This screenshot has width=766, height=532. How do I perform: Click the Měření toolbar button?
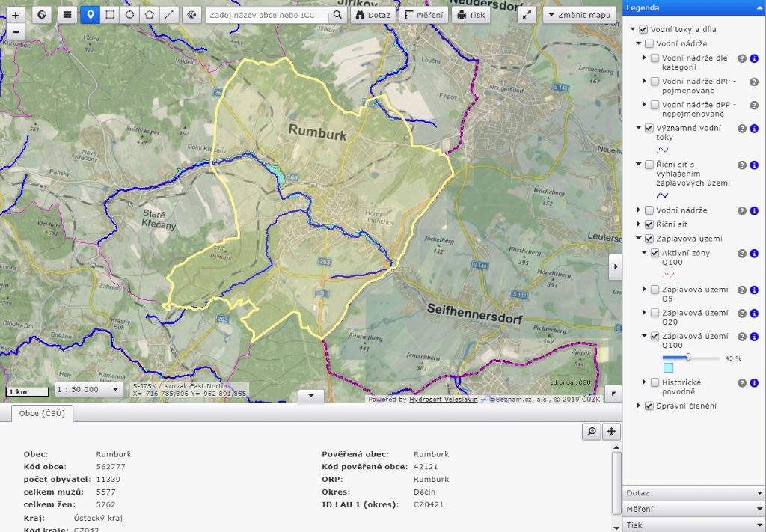tap(423, 15)
